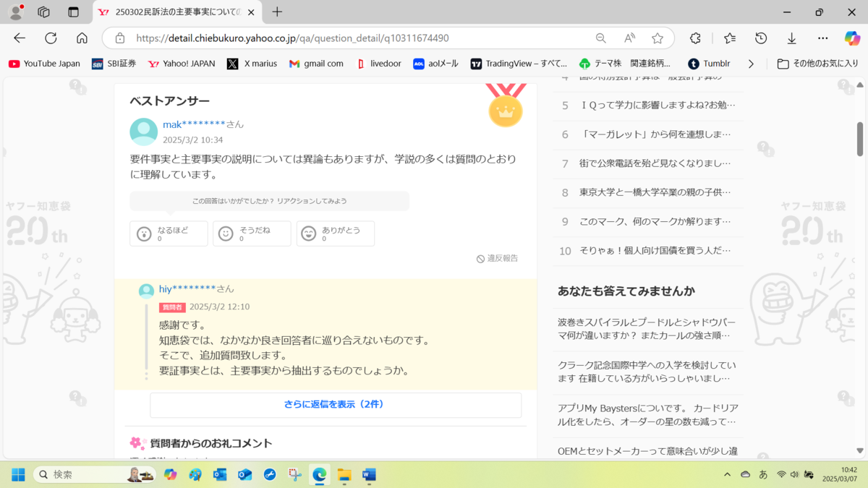The height and width of the screenshot is (488, 868).
Task: Click mak********さん username link
Action: coord(203,124)
